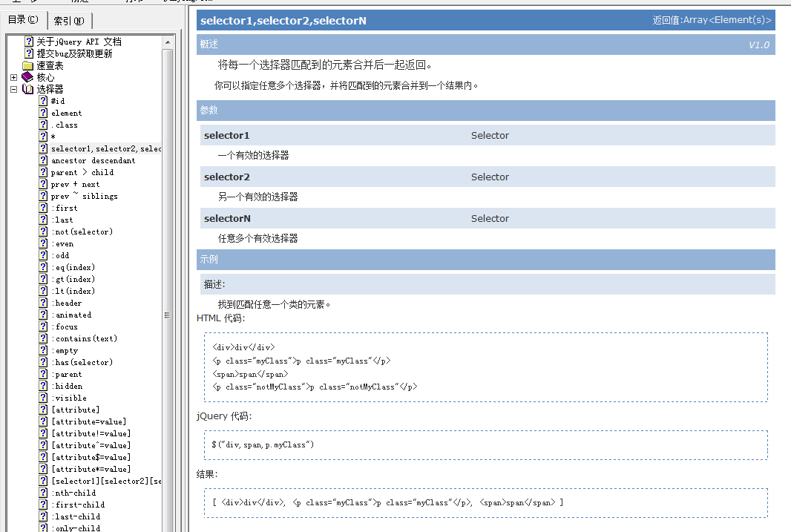Open the [attribute=value] topic
Screen dimensions: 791x532
pos(89,421)
